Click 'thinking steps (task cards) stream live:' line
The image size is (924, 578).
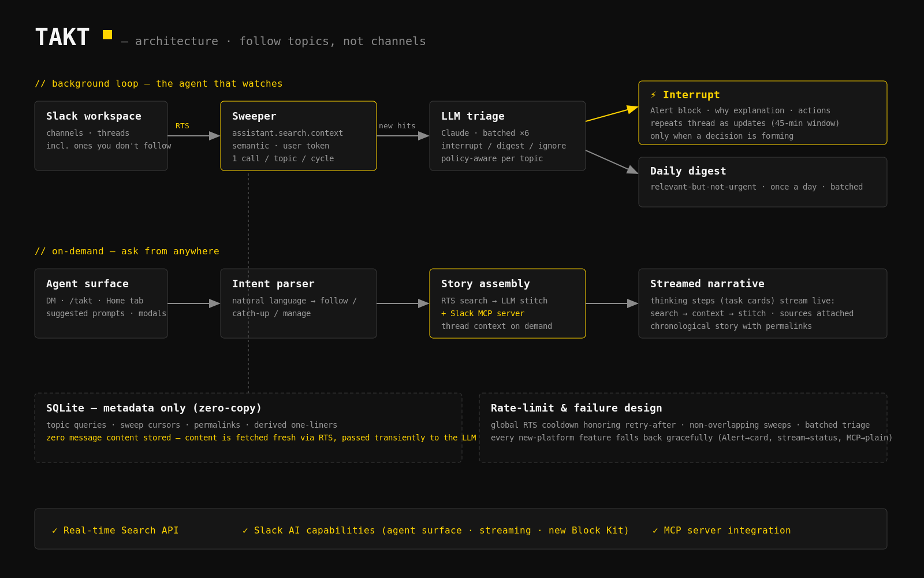pyautogui.click(x=743, y=301)
